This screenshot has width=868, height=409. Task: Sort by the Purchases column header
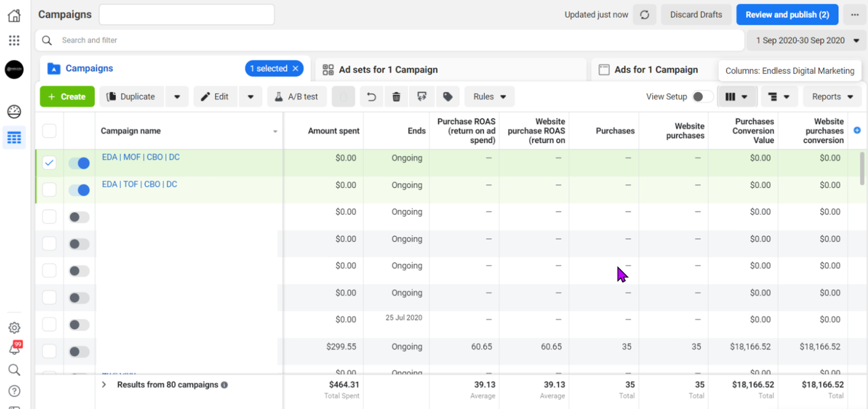pos(615,131)
